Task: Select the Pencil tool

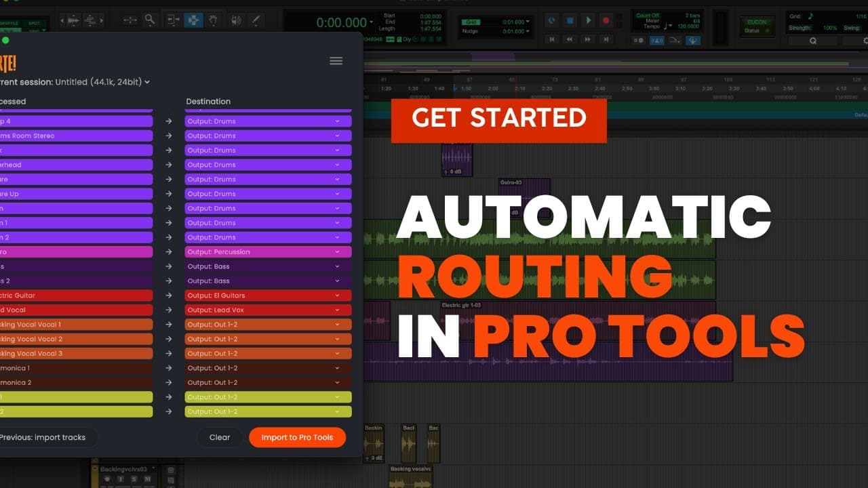Action: point(256,20)
